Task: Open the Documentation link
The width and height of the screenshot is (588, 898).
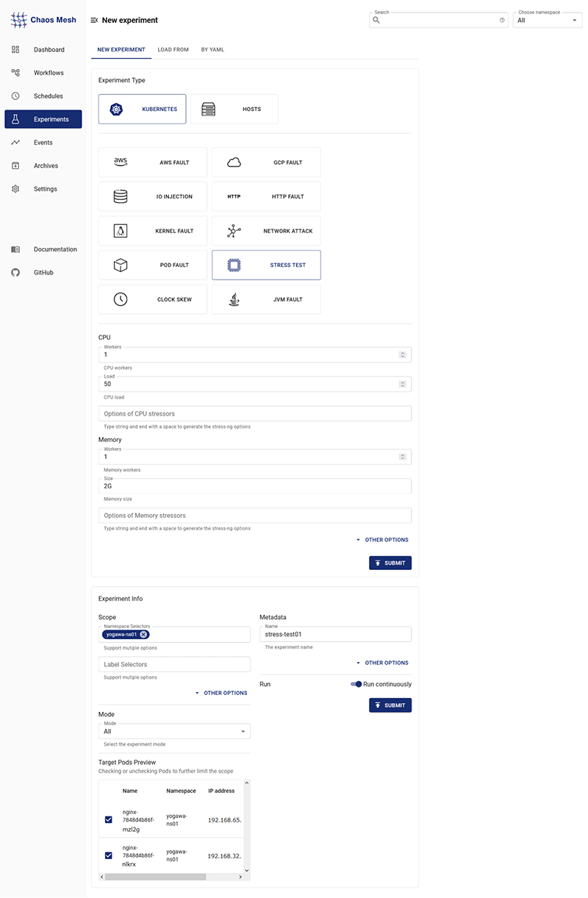Action: tap(43, 249)
